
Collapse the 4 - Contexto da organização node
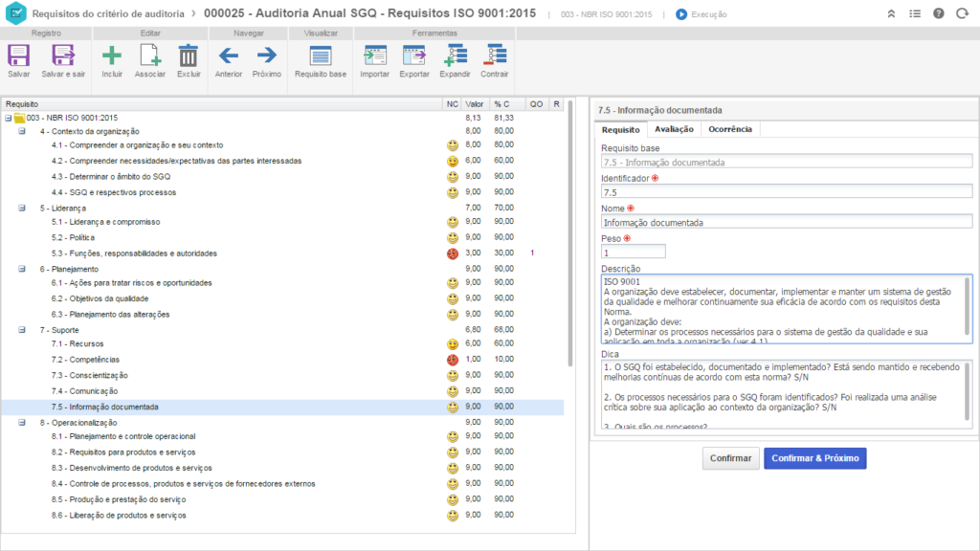(22, 131)
